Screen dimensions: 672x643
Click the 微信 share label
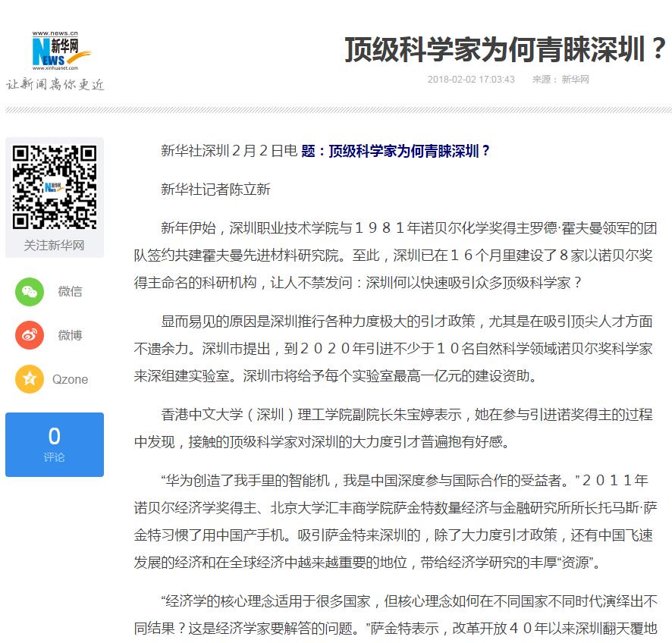(71, 292)
